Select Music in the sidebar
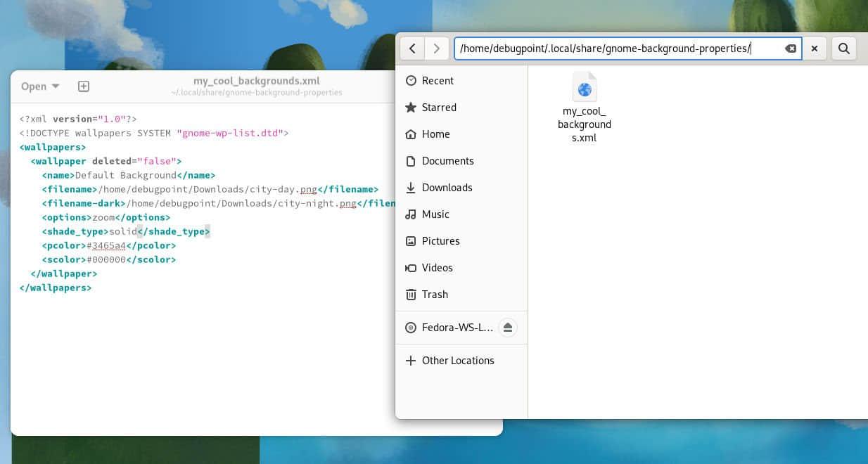Viewport: 868px width, 464px height. [435, 214]
